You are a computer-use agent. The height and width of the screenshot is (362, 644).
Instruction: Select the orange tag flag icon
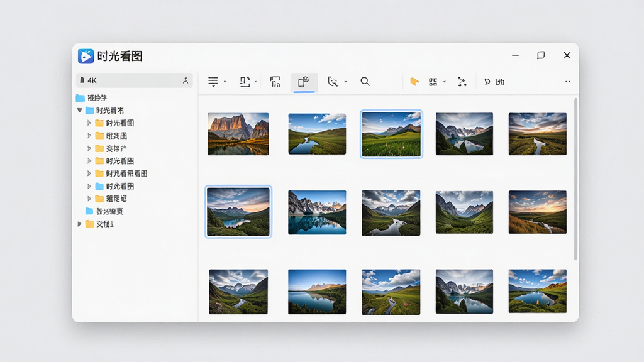coord(414,82)
